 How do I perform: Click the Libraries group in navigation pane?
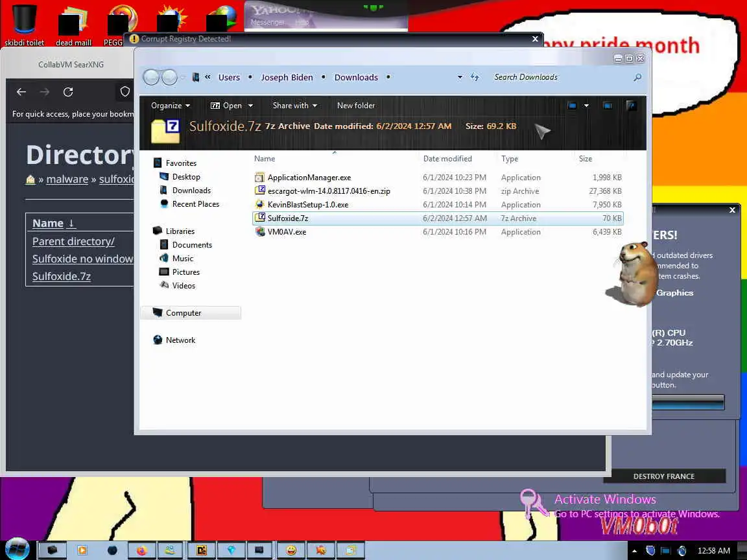180,231
